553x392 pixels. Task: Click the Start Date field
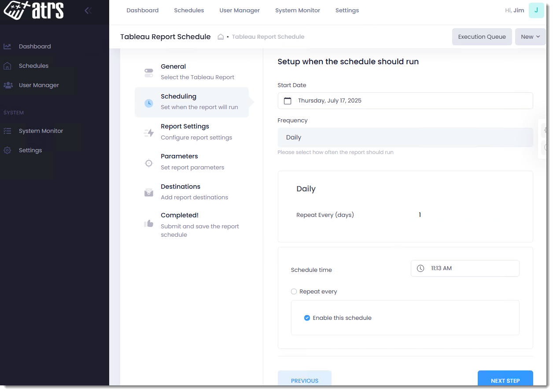coord(405,101)
